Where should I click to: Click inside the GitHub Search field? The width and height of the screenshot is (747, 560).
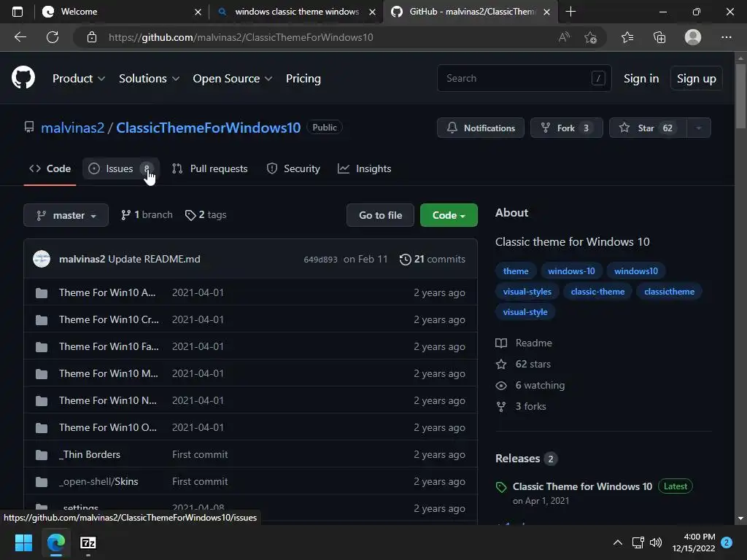click(524, 78)
